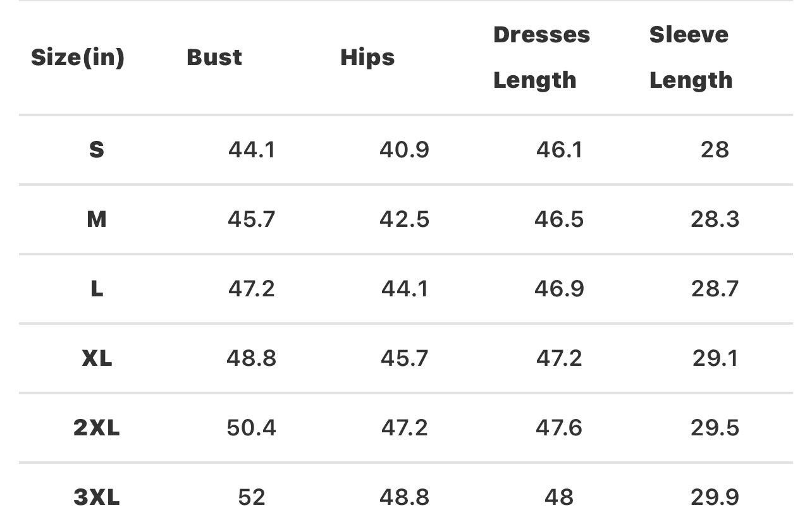The image size is (812, 527).
Task: Click the Bust column header
Action: (x=214, y=58)
